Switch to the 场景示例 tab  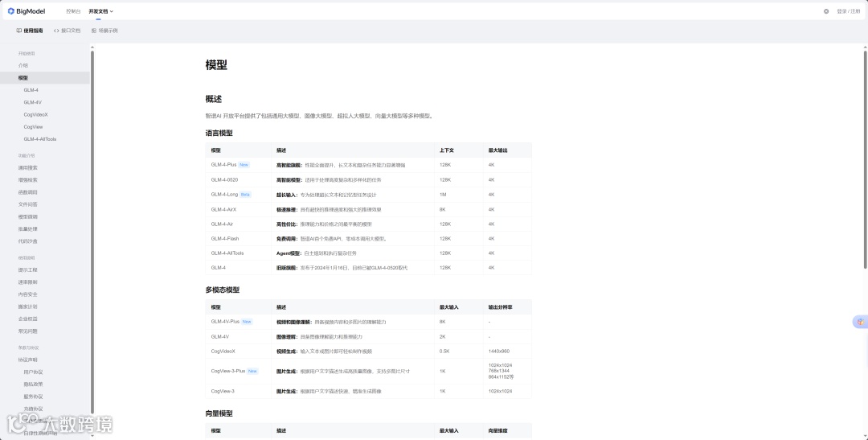click(x=104, y=31)
